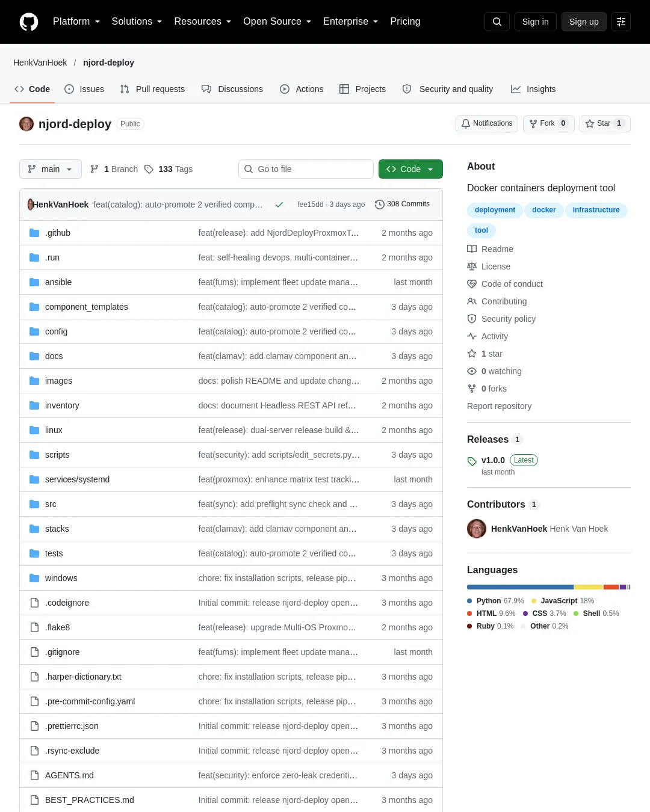This screenshot has width=650, height=812.
Task: Click HenkVanHoek contributor avatar
Action: [477, 529]
